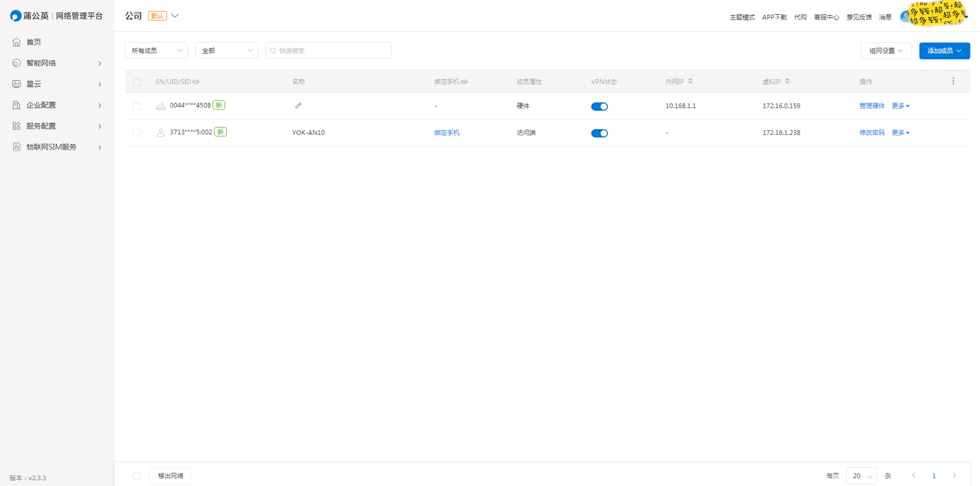Open the column settings three-dot icon
This screenshot has height=486, width=980.
click(x=953, y=81)
